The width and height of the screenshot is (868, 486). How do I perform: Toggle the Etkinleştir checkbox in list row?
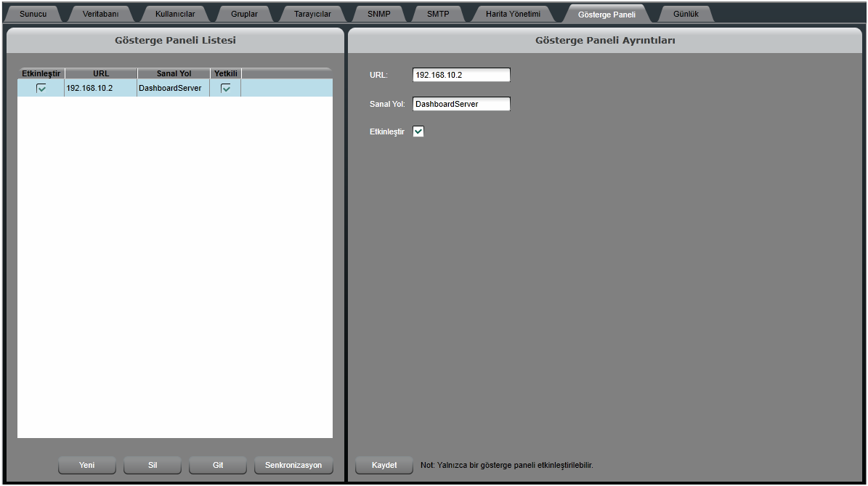click(41, 88)
